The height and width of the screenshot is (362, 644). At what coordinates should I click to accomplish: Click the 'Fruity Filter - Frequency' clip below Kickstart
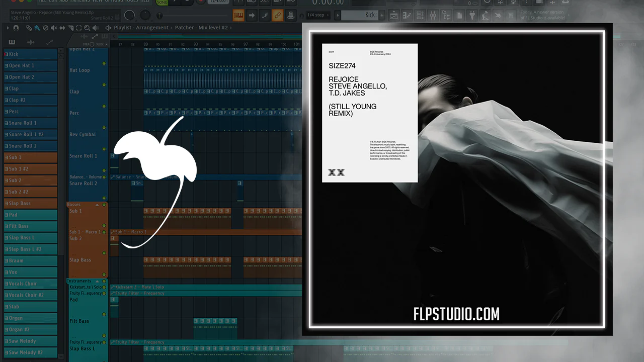206,293
